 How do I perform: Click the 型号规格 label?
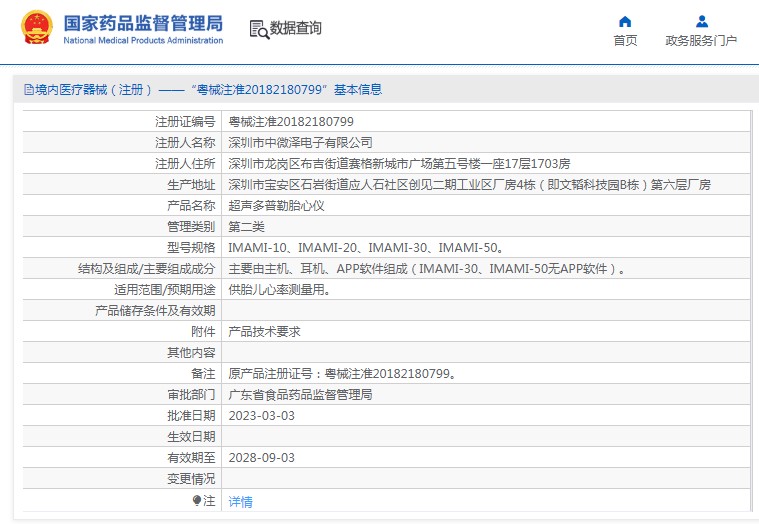191,248
